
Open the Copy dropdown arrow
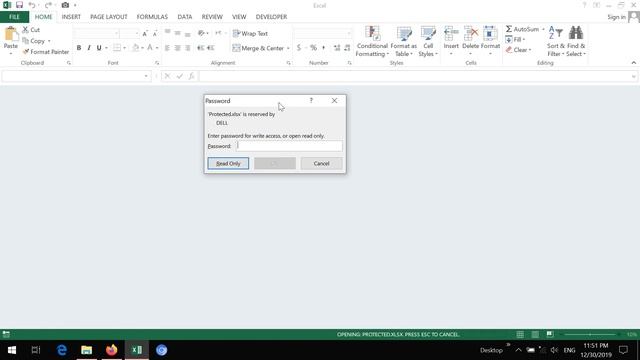(x=49, y=41)
